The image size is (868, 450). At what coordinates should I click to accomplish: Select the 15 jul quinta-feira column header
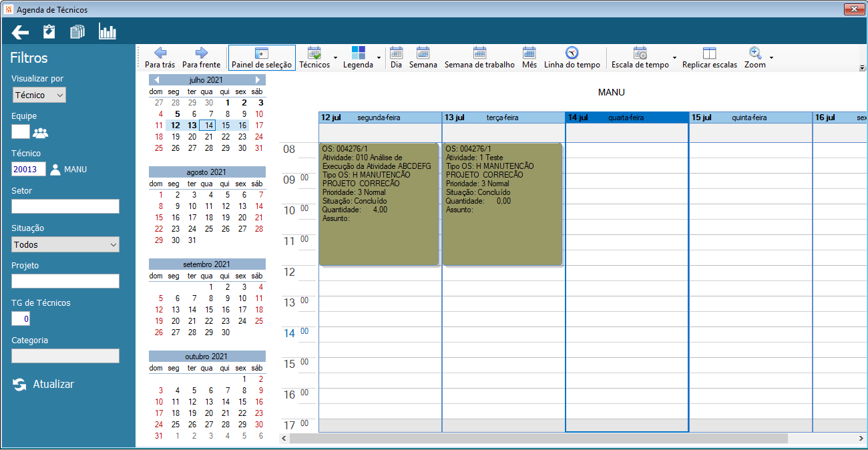750,118
